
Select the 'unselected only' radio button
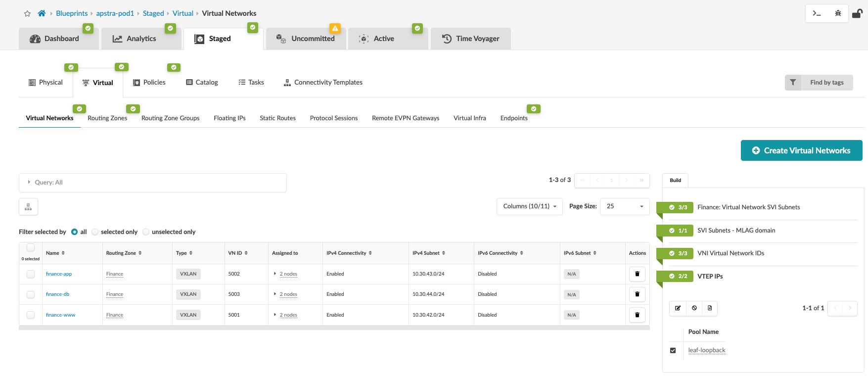tap(146, 232)
